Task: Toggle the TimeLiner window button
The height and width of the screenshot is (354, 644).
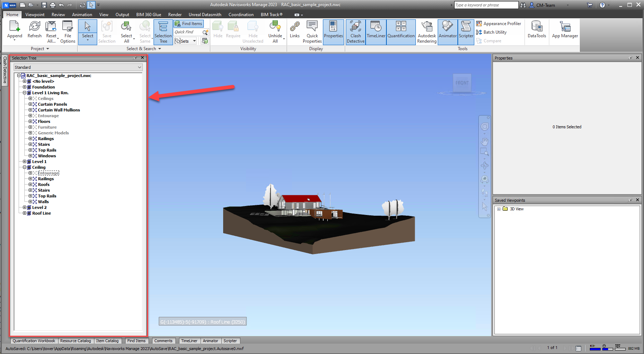Action: 376,32
